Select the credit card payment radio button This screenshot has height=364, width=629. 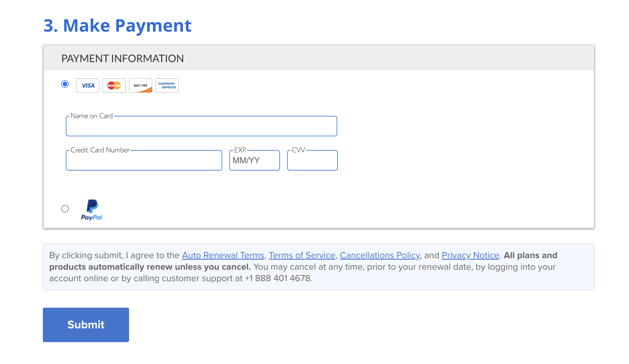65,84
